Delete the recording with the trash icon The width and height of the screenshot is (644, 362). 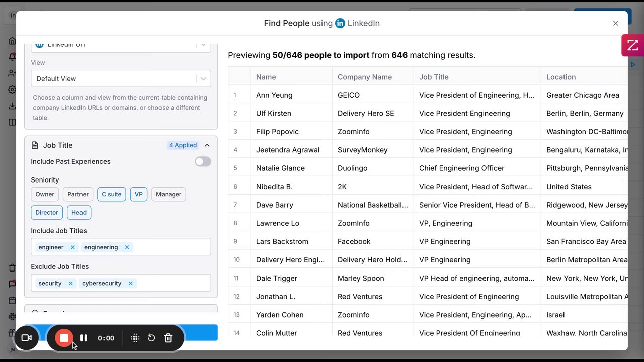click(x=168, y=338)
